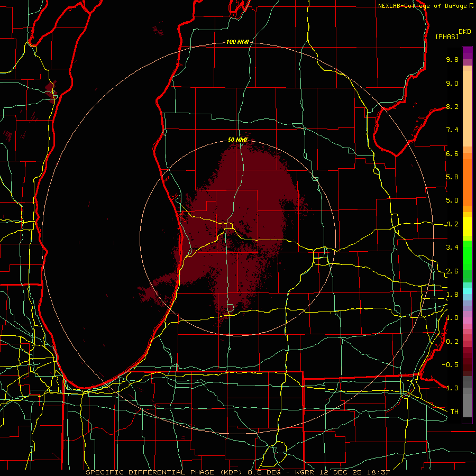
Task: Click the '100 NMI' range ring label
Action: (237, 42)
